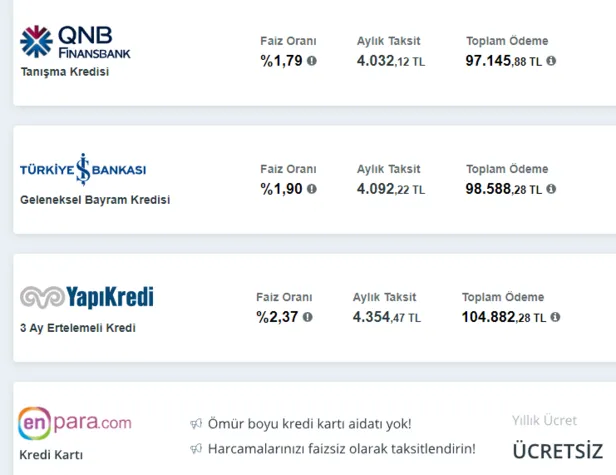The image size is (616, 475).
Task: Click the YapıKredi logo
Action: [87, 297]
